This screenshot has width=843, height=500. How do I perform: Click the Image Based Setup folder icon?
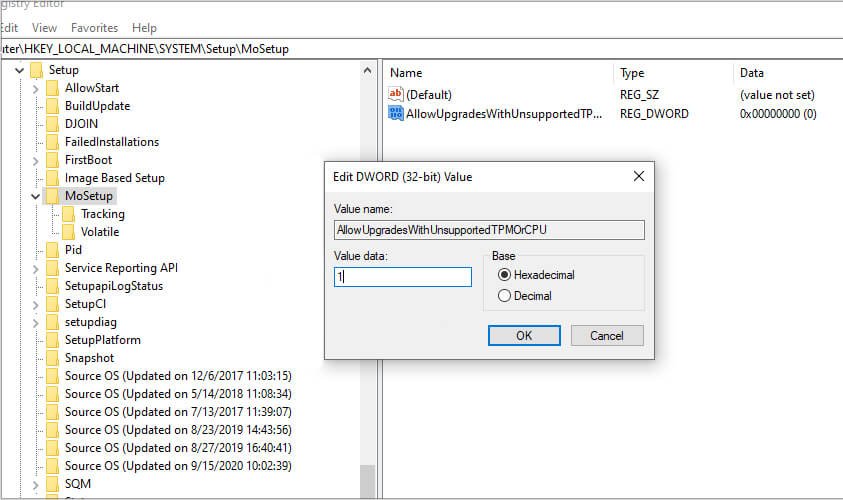52,178
